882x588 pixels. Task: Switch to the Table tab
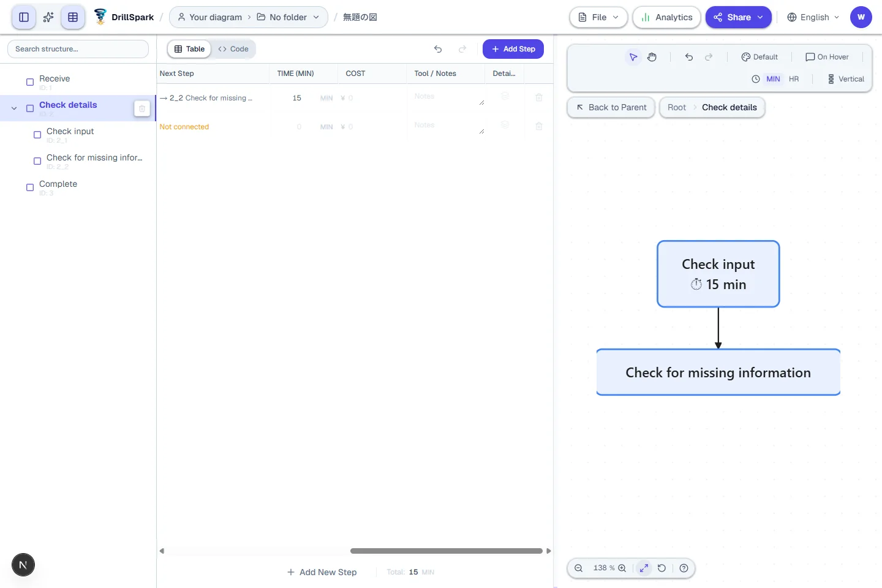[x=189, y=49]
